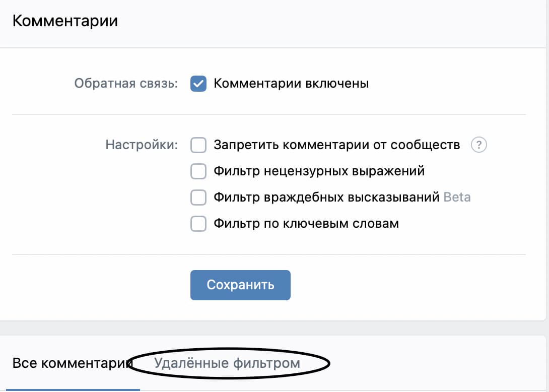
Task: Save the comment settings
Action: pyautogui.click(x=240, y=285)
